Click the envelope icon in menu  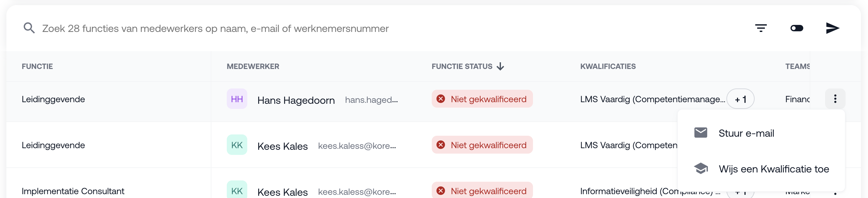coord(700,133)
